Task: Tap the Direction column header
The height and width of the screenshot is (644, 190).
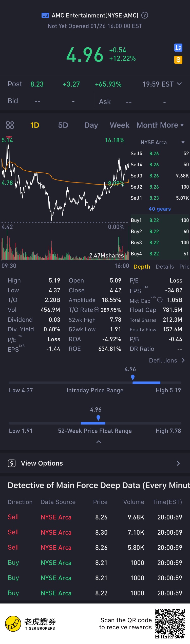Action: (20, 502)
